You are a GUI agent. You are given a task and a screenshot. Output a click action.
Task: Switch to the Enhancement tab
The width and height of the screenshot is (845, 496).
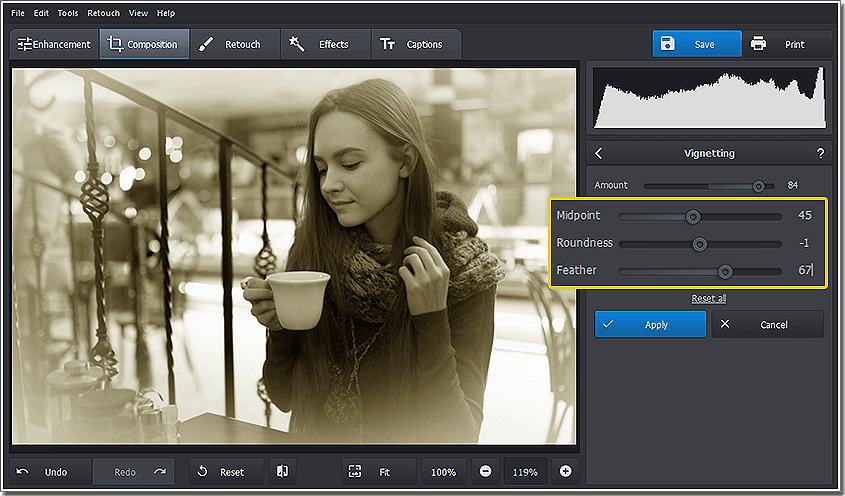pos(54,44)
